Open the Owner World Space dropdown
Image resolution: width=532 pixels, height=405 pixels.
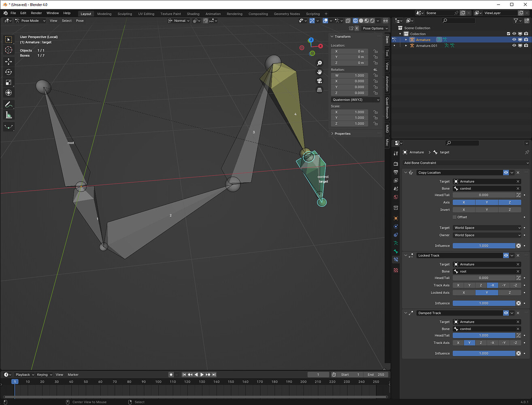pyautogui.click(x=487, y=235)
